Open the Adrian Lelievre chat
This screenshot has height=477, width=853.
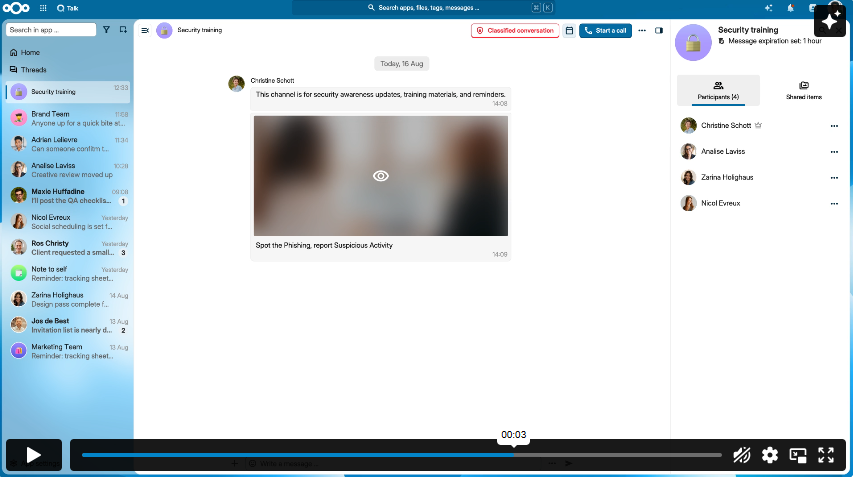pyautogui.click(x=68, y=144)
